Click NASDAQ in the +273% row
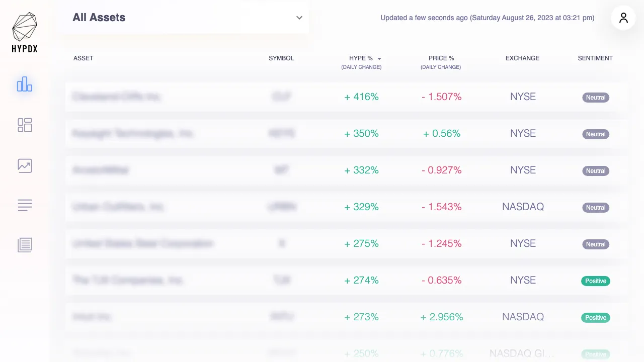Image resolution: width=644 pixels, height=362 pixels. (x=523, y=317)
